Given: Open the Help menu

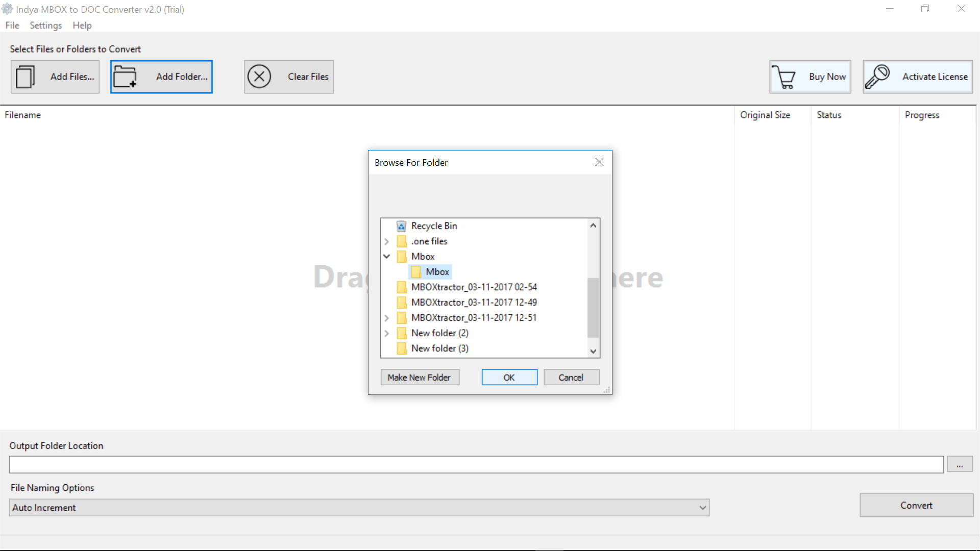Looking at the screenshot, I should tap(82, 26).
